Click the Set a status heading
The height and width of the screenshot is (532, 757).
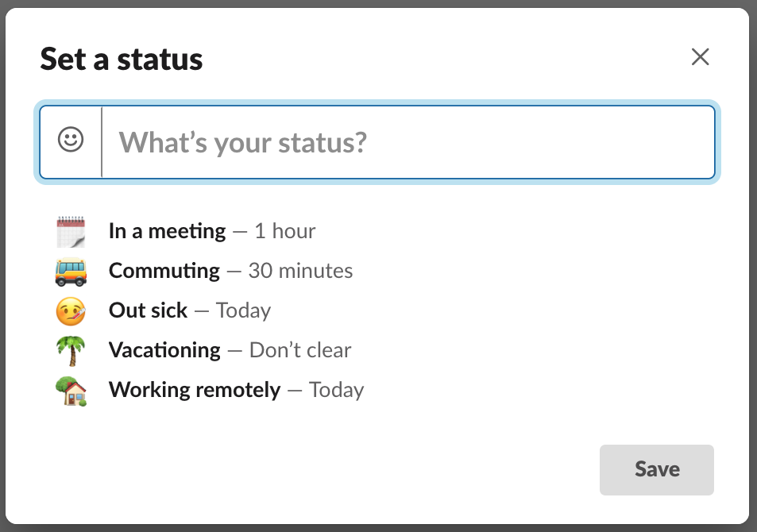(122, 60)
